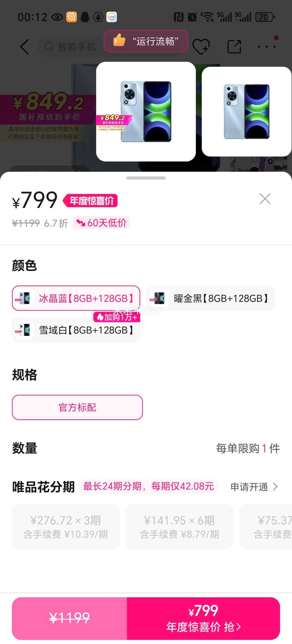The height and width of the screenshot is (644, 292).
Task: Tap the back arrow icon
Action: point(25,47)
